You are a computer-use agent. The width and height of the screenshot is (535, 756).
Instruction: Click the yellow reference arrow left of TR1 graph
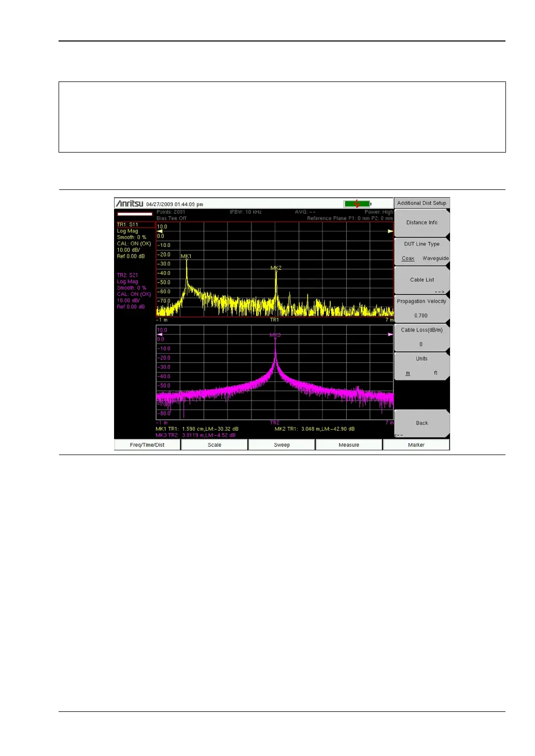pos(160,231)
